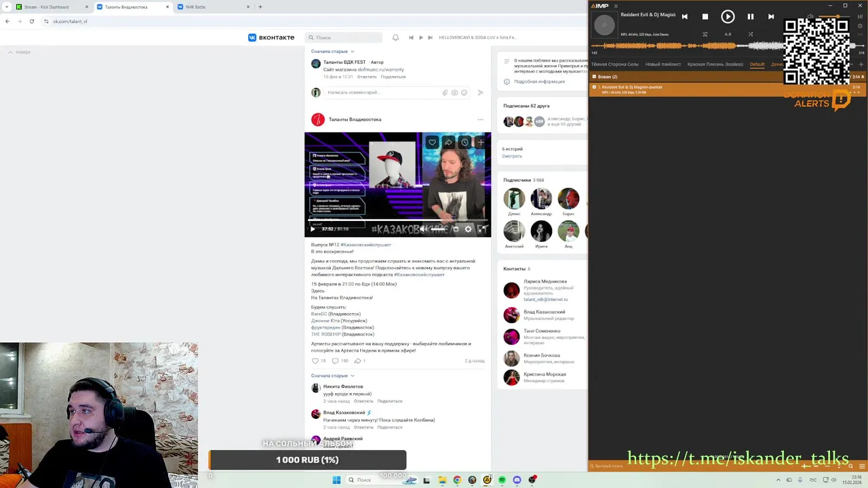This screenshot has width=868, height=488.
Task: Reply to Никита Фиолетов comment
Action: pos(363,401)
